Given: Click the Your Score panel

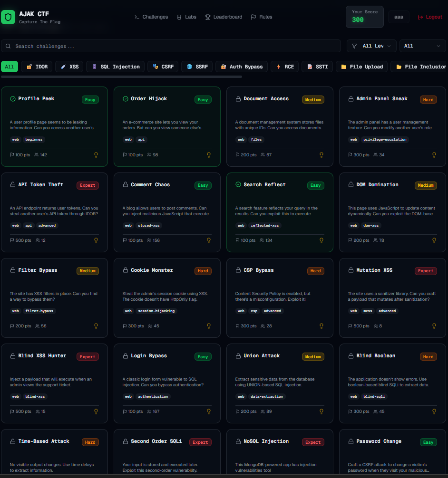Looking at the screenshot, I should (x=364, y=17).
